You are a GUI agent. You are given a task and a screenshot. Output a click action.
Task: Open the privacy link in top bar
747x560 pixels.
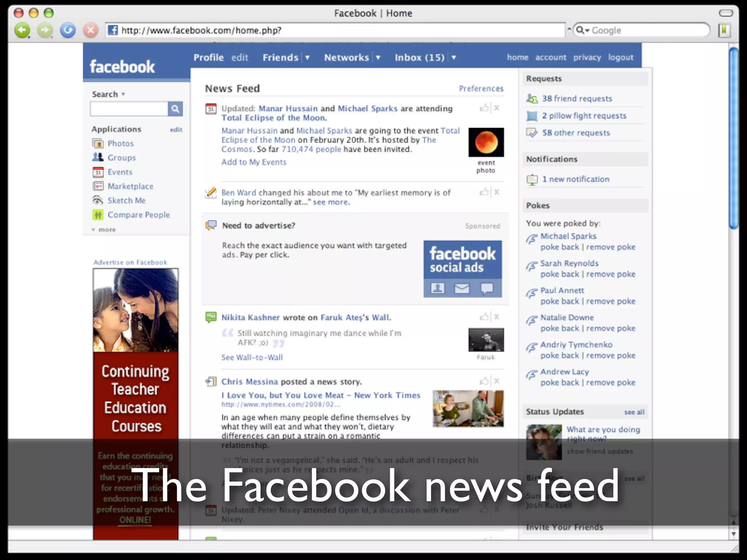[x=587, y=58]
